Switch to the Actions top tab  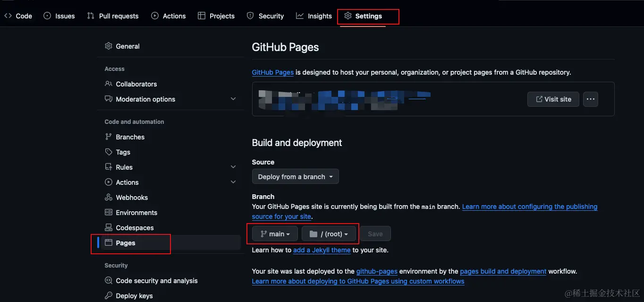[169, 16]
